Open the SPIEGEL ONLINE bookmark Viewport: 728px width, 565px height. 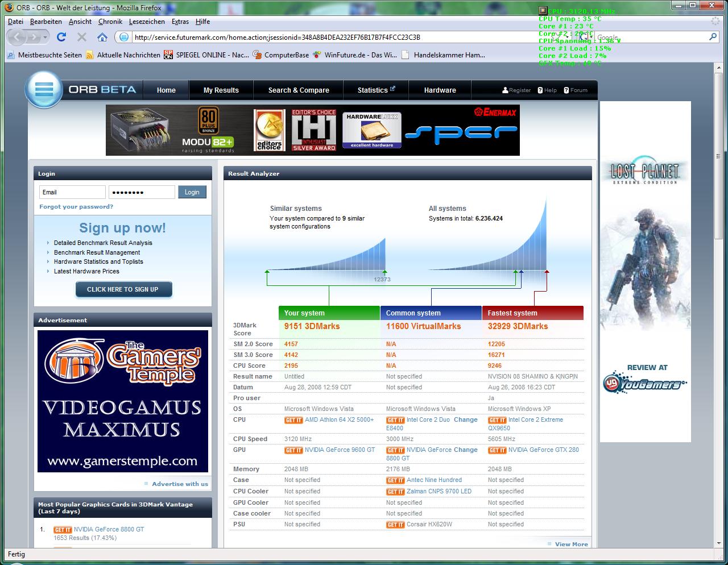(206, 55)
